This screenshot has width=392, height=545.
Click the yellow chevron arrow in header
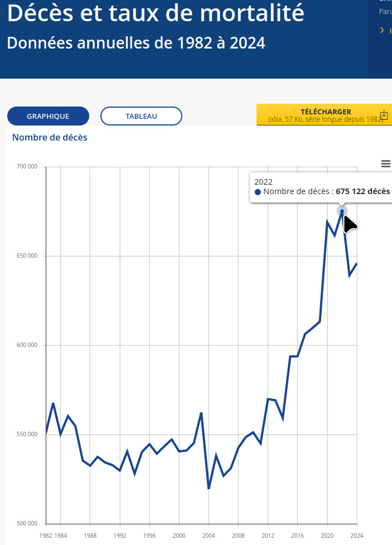pos(382,30)
